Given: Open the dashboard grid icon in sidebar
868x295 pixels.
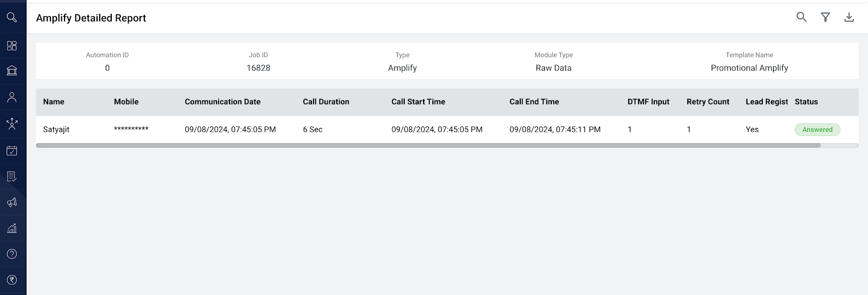Looking at the screenshot, I should (12, 46).
